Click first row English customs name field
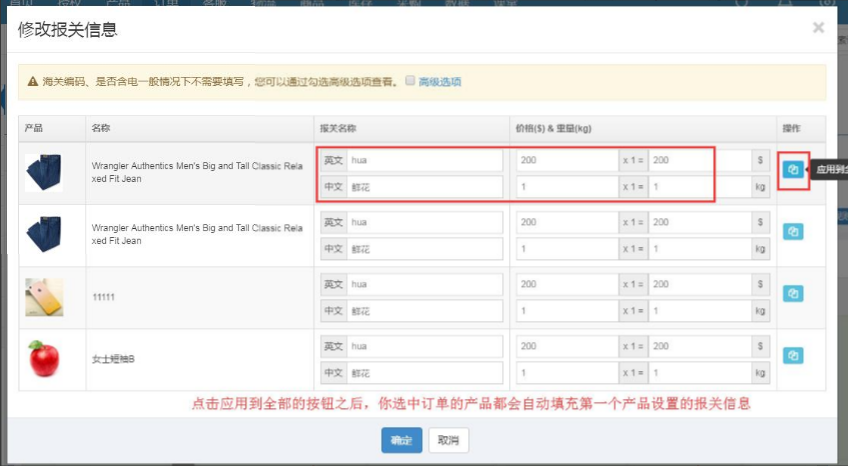 (x=424, y=160)
